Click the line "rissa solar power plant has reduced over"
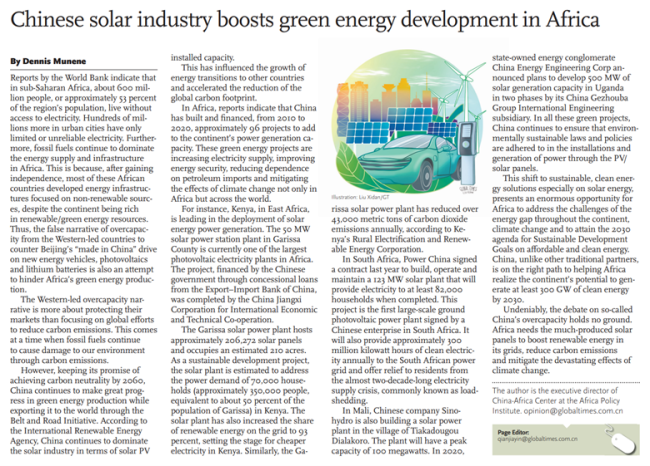 coord(405,209)
